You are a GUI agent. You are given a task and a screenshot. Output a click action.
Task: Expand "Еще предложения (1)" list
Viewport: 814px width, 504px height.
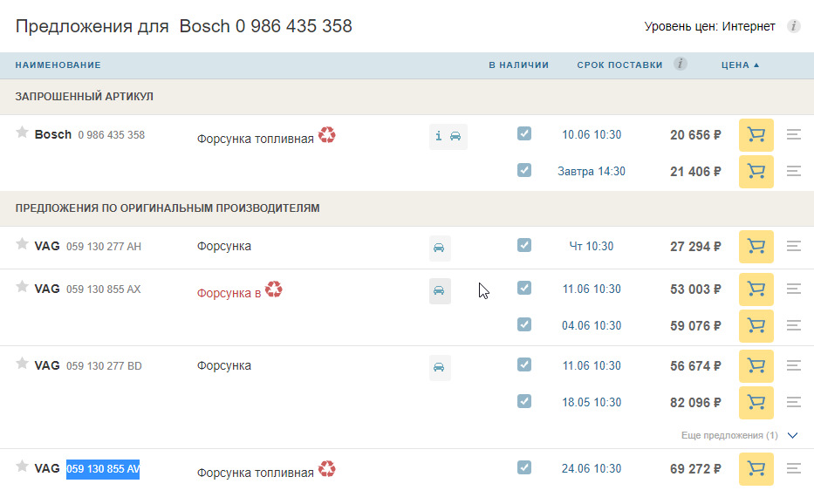click(791, 435)
